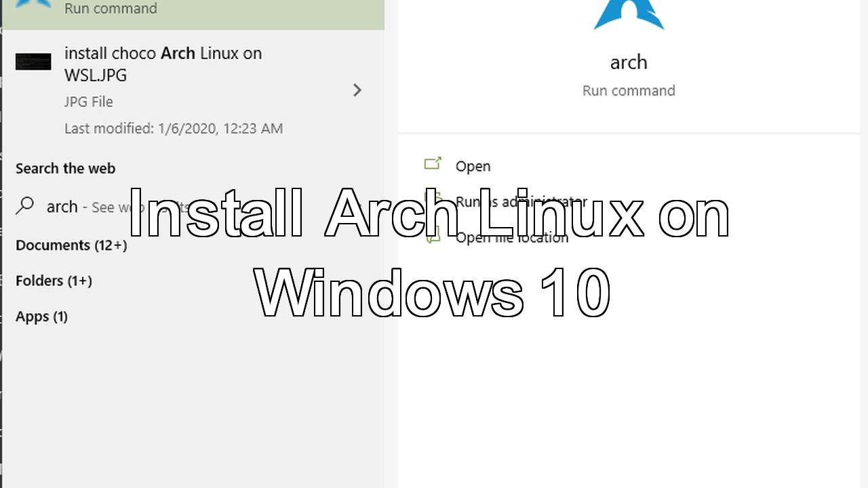Open 'install choco Arch Linux on WSL.JPG' result

coord(163,64)
